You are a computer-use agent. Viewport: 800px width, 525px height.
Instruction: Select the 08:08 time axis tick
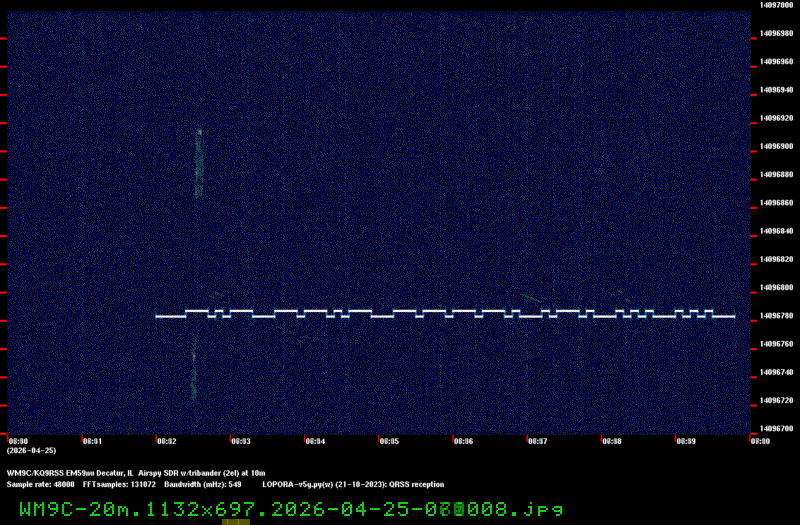coord(612,440)
